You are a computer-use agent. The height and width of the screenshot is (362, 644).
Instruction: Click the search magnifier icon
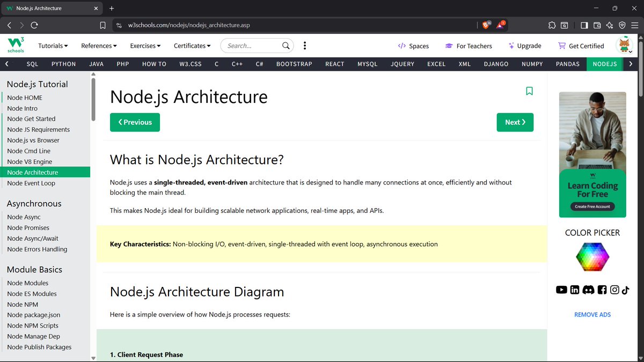[286, 46]
